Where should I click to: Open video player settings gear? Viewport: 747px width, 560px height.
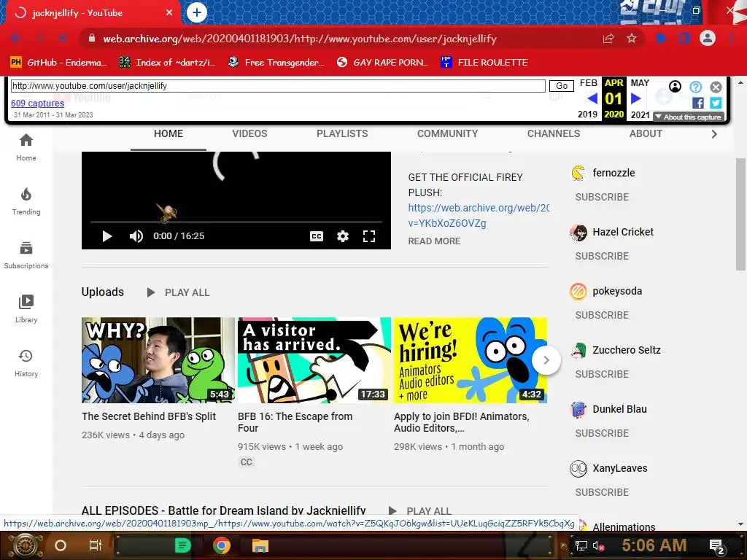tap(343, 236)
